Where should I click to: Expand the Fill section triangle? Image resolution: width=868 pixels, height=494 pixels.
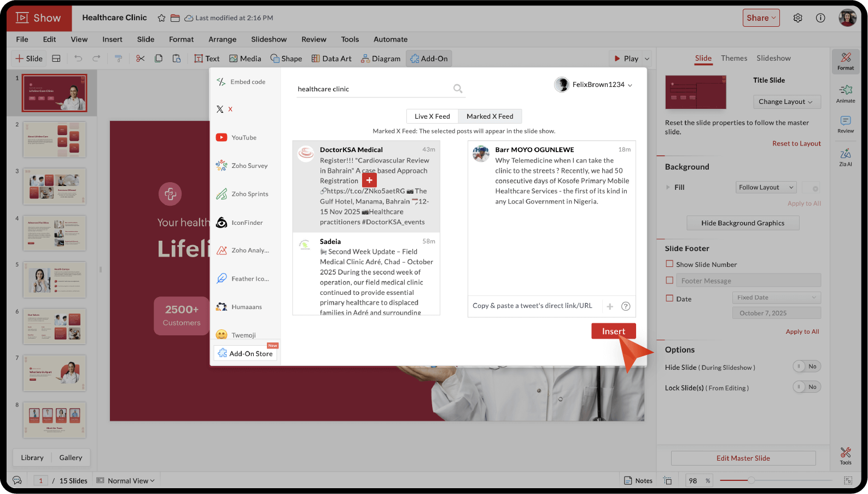tap(668, 188)
